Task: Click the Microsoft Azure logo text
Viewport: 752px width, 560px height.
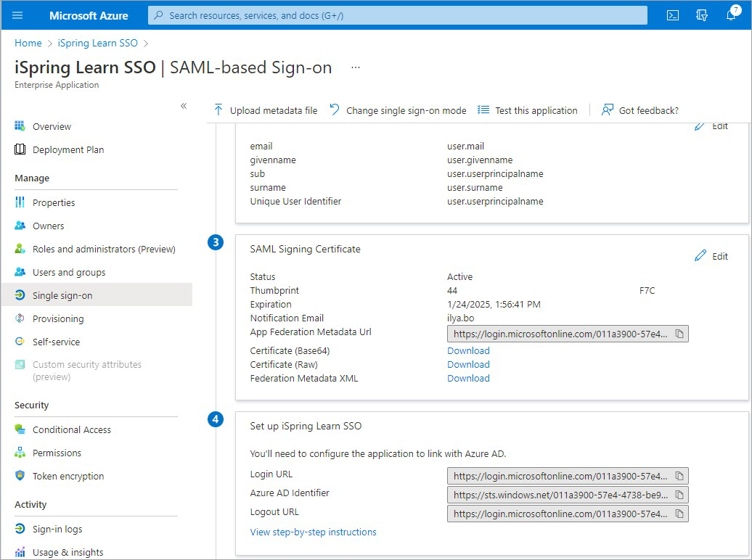Action: 89,16
